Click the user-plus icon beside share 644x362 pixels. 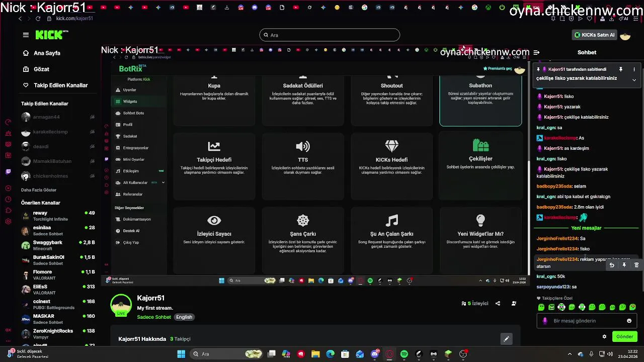[x=514, y=303]
